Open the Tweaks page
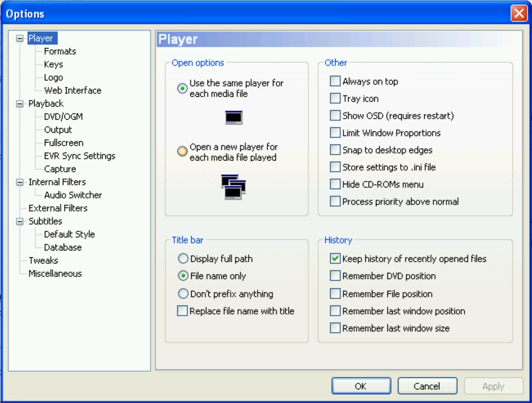The image size is (532, 403). click(44, 260)
